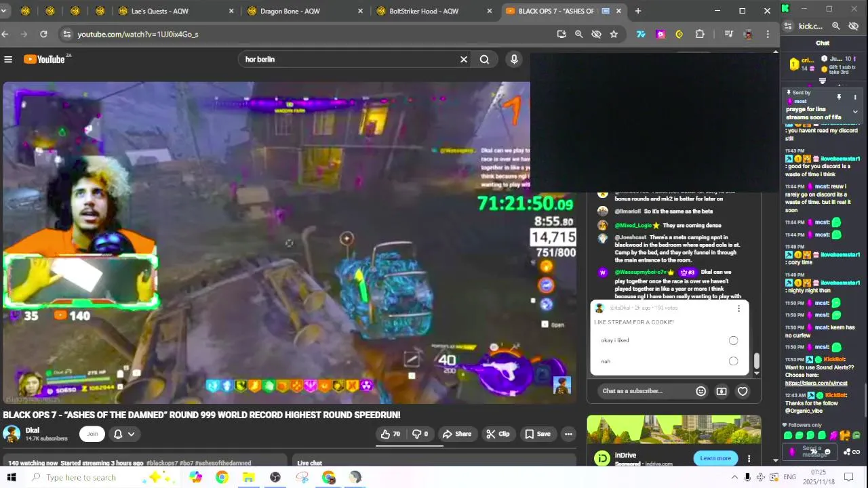Open pinned message three-dot menu in Kick
The width and height of the screenshot is (868, 488).
point(855,97)
